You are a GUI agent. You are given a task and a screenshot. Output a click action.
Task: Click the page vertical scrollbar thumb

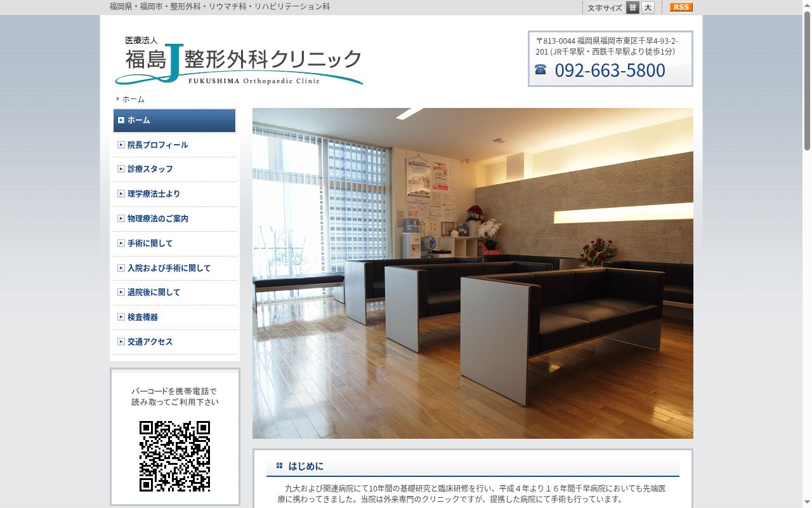coord(807,79)
